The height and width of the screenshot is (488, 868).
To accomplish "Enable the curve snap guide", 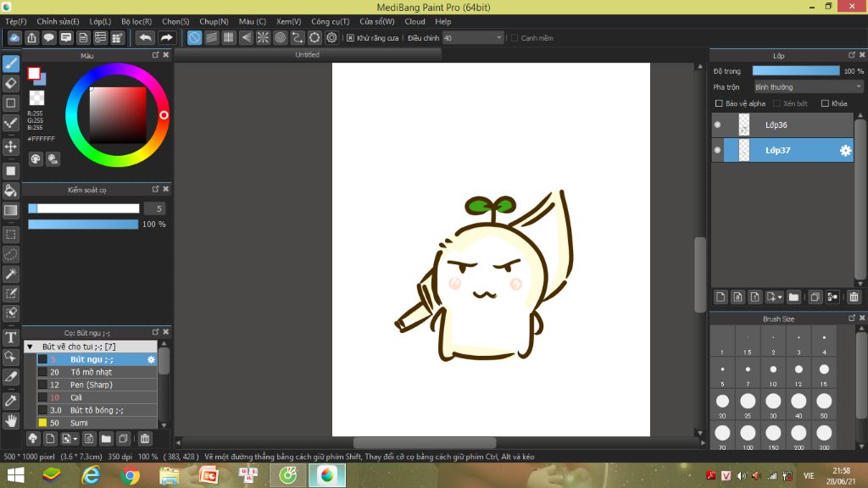I will pyautogui.click(x=298, y=37).
